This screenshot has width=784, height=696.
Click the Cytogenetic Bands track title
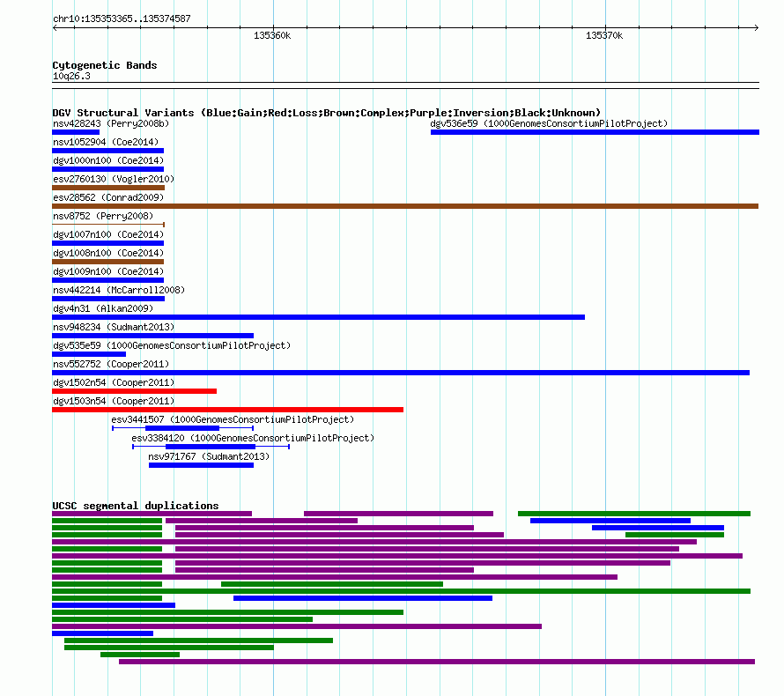click(105, 65)
